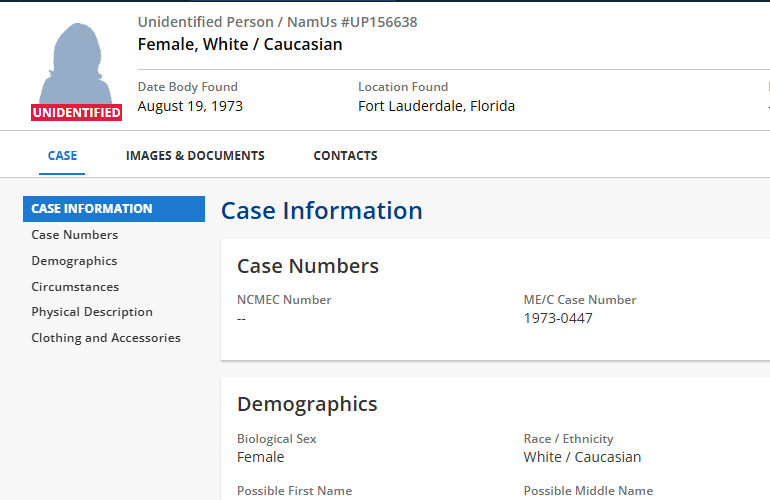Image resolution: width=770 pixels, height=500 pixels.
Task: Click the red UNIDENTIFIED status badge
Action: [x=77, y=113]
